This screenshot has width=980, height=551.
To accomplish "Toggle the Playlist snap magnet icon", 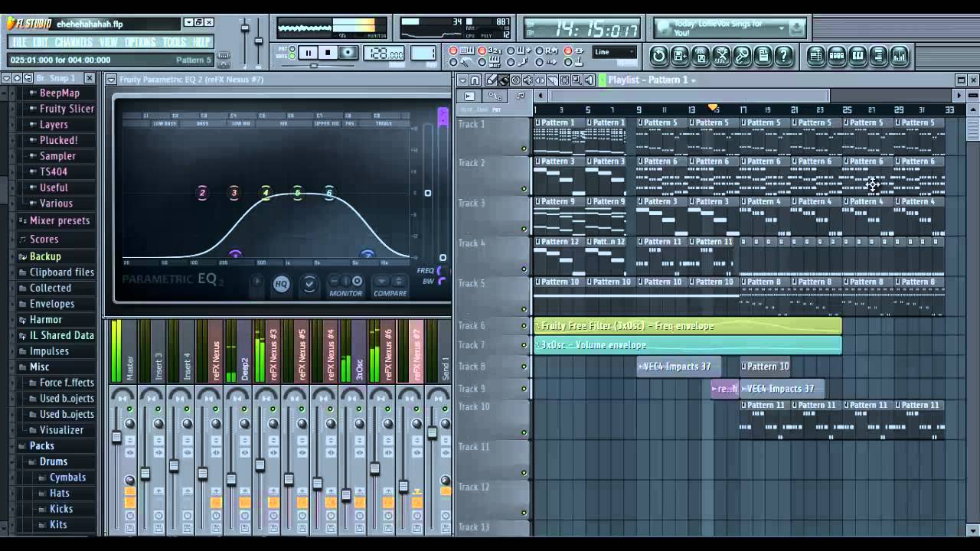I will pyautogui.click(x=475, y=80).
